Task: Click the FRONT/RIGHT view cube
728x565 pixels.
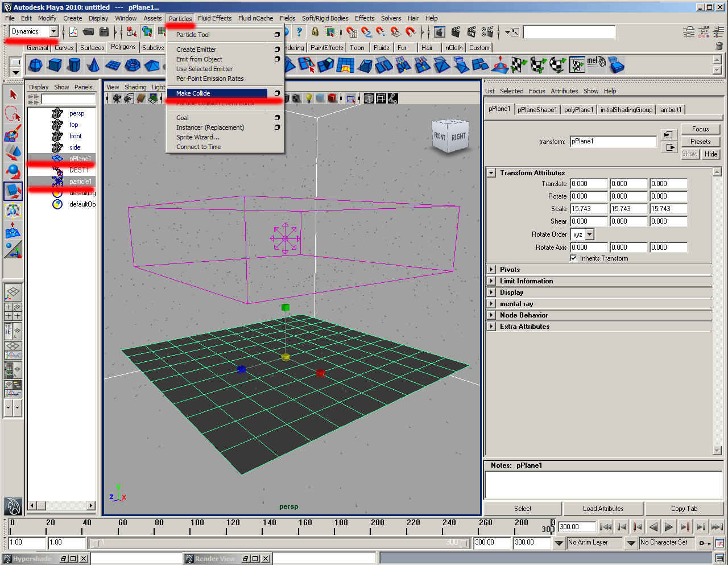Action: tap(449, 135)
